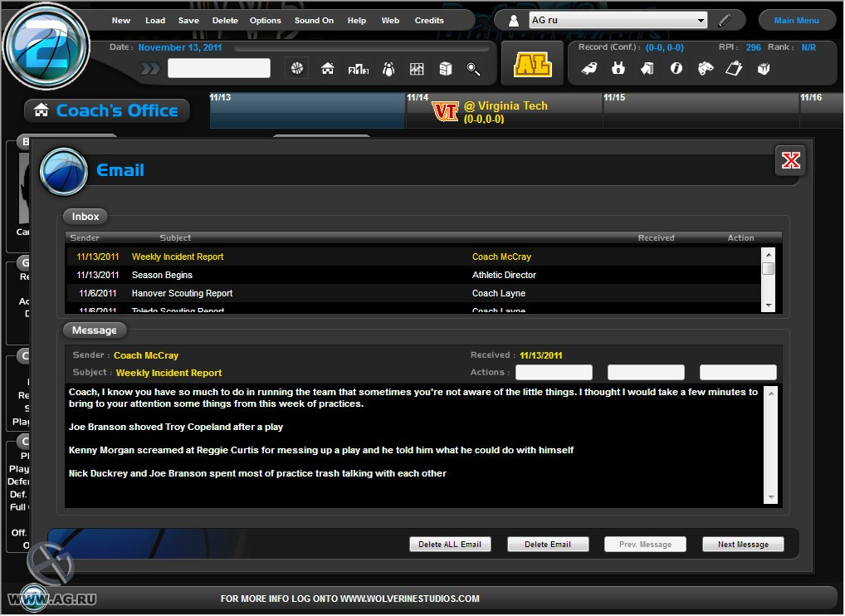Click the inbox scrollbar up arrow
Screen dimensions: 845x616
tap(769, 254)
